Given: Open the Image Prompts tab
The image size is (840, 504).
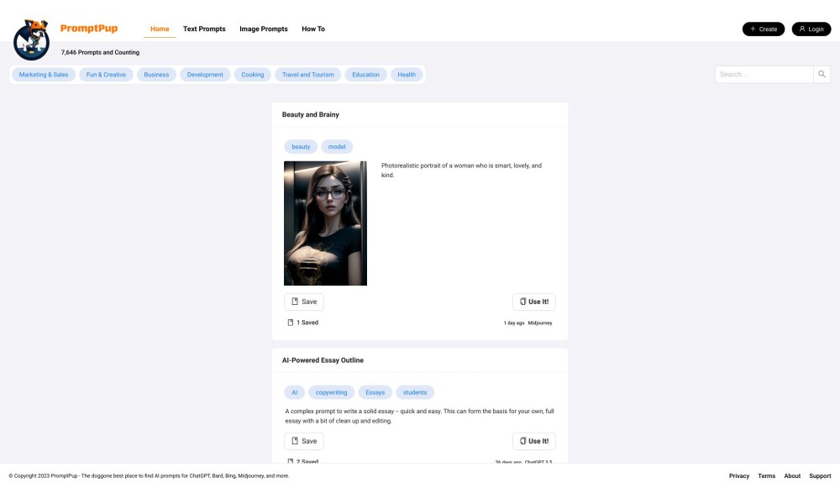Looking at the screenshot, I should [264, 29].
